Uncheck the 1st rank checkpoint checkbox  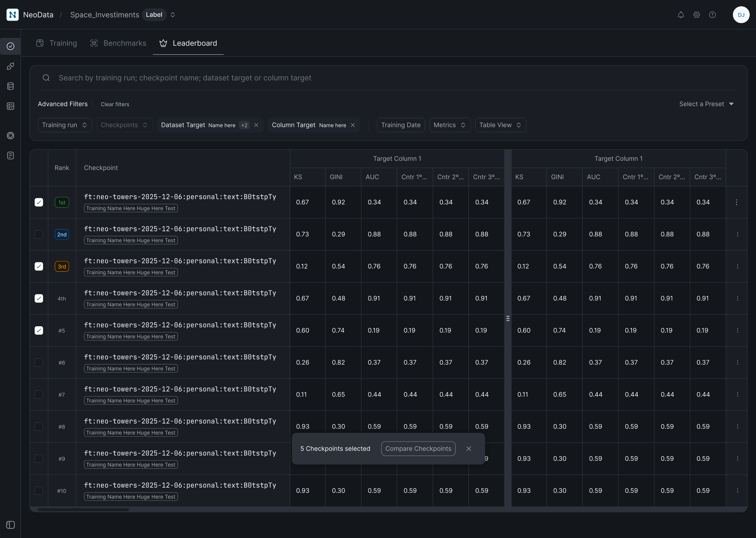(39, 202)
